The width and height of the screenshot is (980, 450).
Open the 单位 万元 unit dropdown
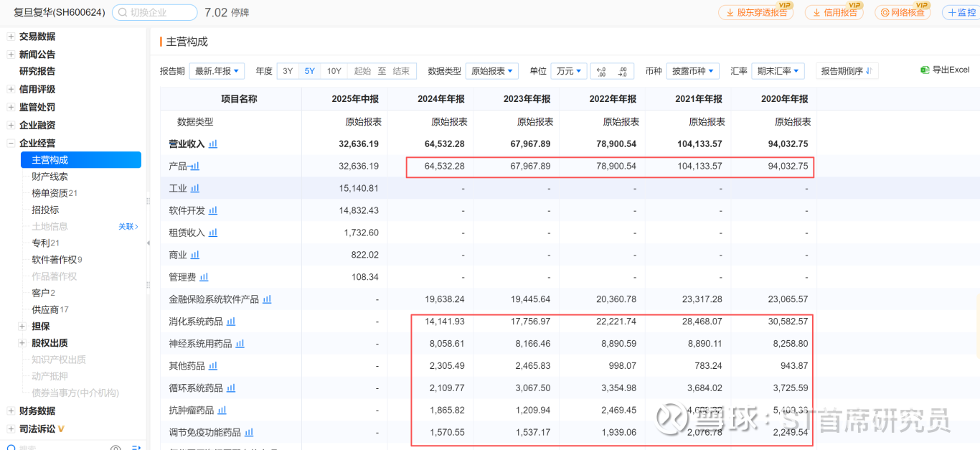click(568, 71)
